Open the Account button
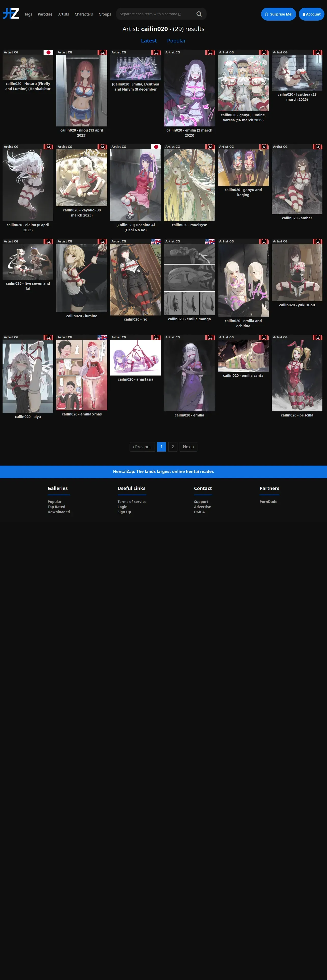 pos(311,14)
